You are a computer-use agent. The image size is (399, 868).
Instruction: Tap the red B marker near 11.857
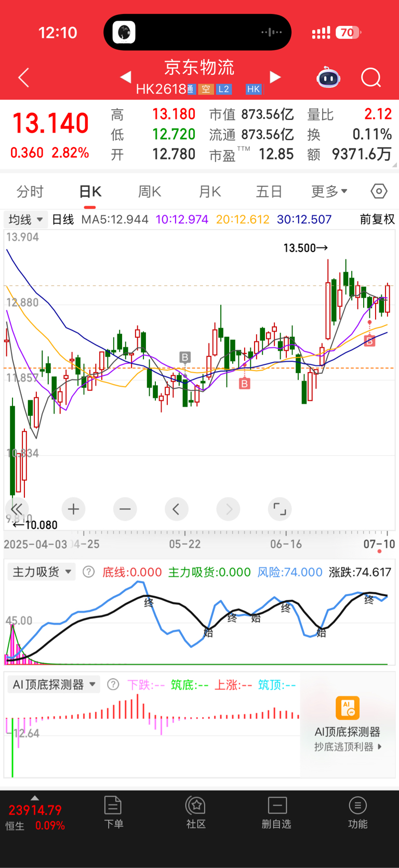(244, 384)
